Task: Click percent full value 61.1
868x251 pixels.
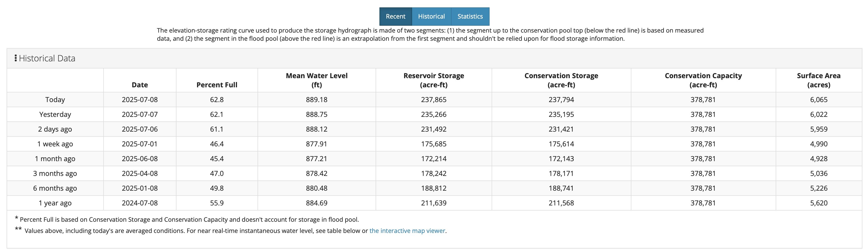Action: pyautogui.click(x=217, y=129)
